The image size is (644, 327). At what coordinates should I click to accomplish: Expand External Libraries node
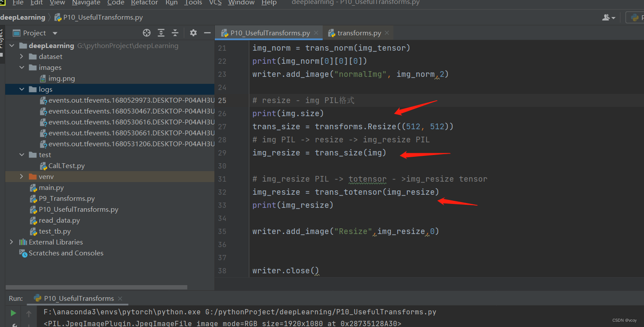pyautogui.click(x=12, y=242)
